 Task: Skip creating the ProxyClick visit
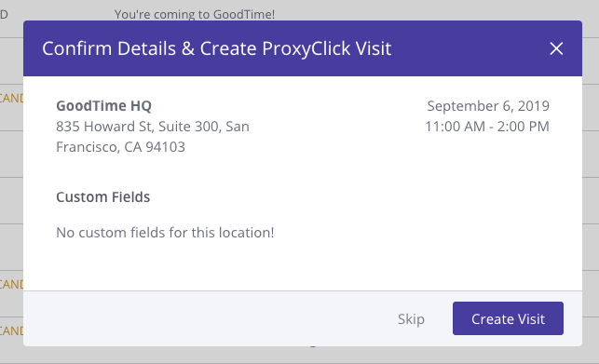pos(411,319)
